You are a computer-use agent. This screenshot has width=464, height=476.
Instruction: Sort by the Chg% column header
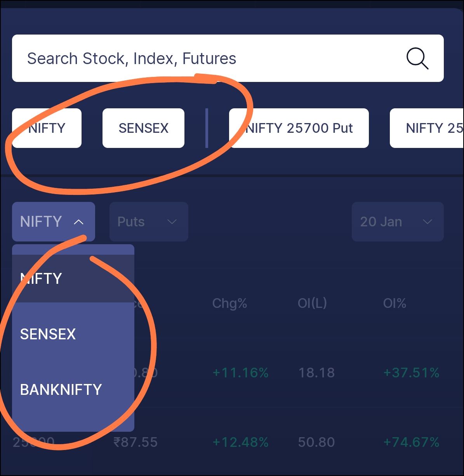click(229, 303)
